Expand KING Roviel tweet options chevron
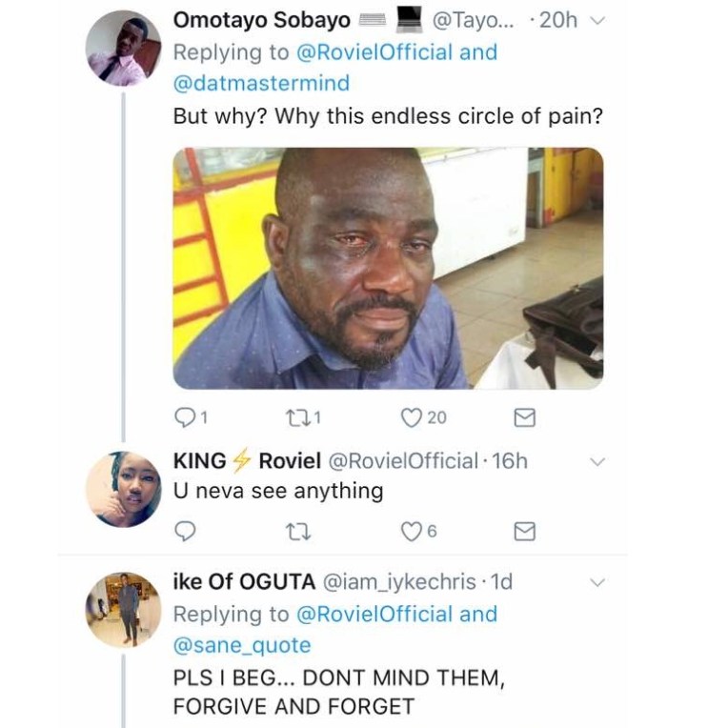The image size is (728, 728). tap(597, 462)
